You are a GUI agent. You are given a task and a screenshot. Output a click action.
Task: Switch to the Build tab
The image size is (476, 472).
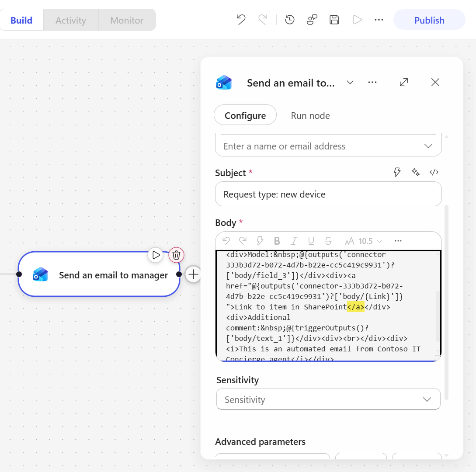21,20
